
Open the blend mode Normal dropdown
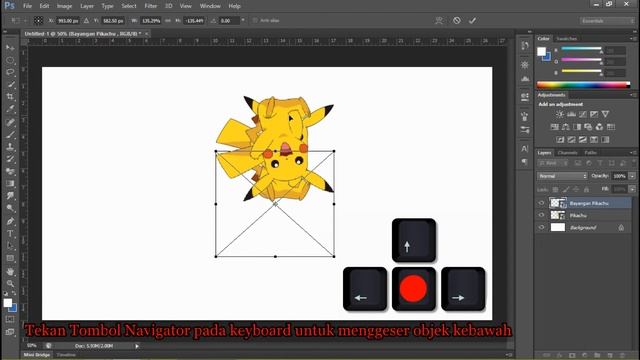pyautogui.click(x=562, y=176)
